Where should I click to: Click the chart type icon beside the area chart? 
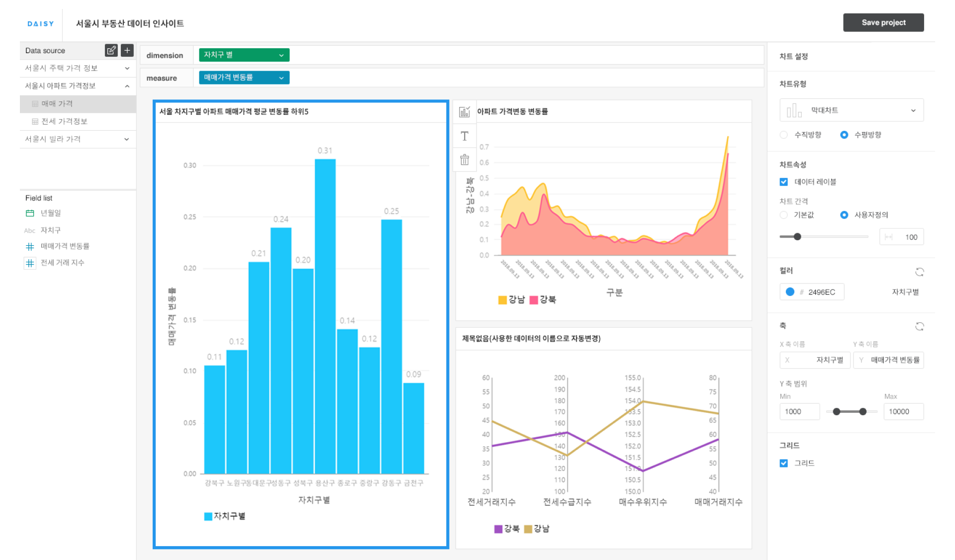pos(464,112)
